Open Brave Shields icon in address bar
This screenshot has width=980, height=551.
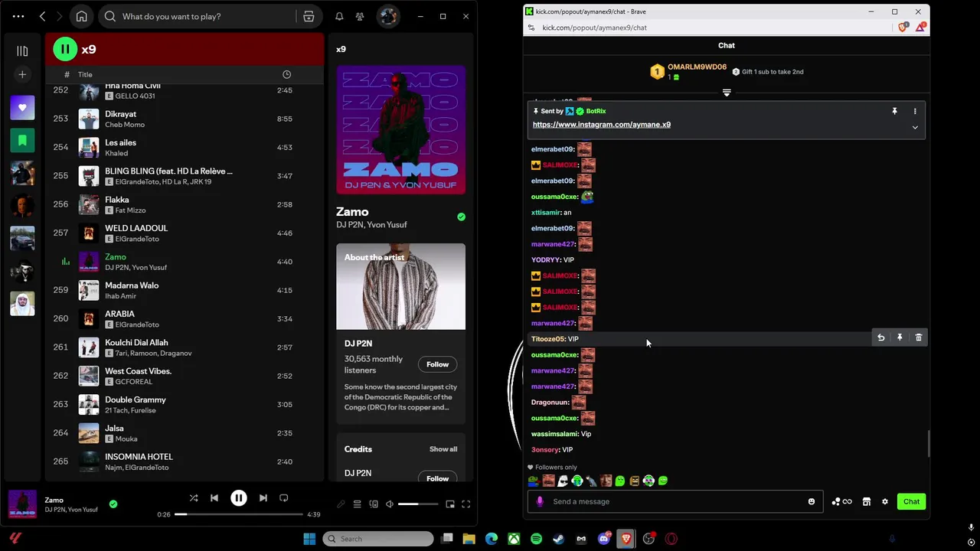(x=903, y=27)
